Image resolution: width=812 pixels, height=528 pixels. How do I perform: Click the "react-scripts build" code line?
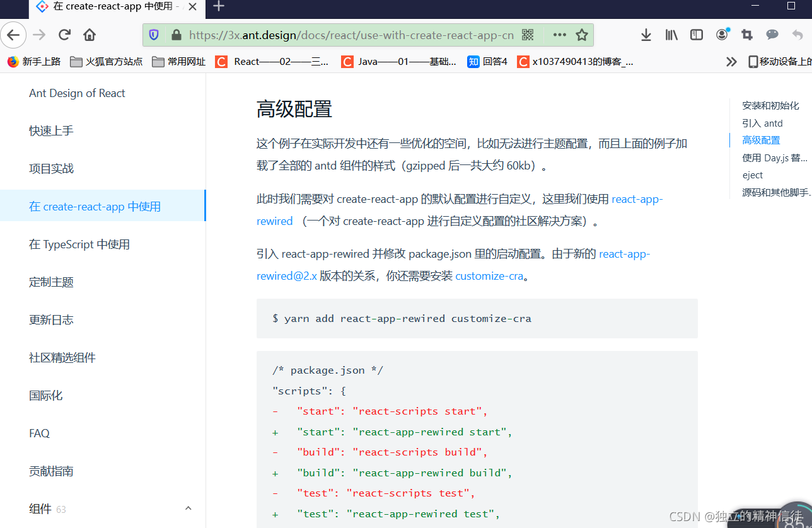click(x=380, y=452)
